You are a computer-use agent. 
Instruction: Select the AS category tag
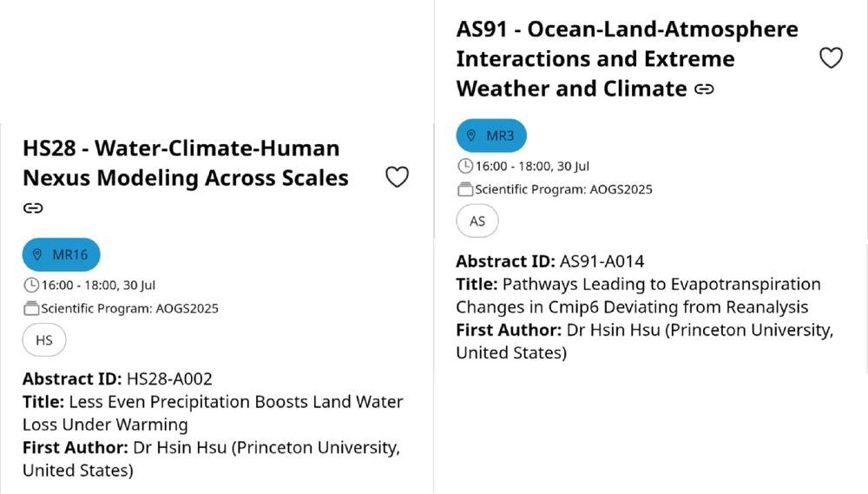(477, 221)
